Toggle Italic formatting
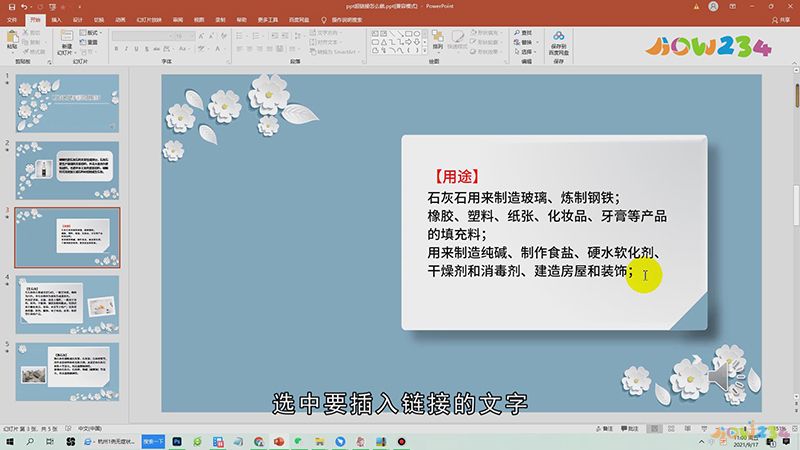This screenshot has width=800, height=450. 126,49
